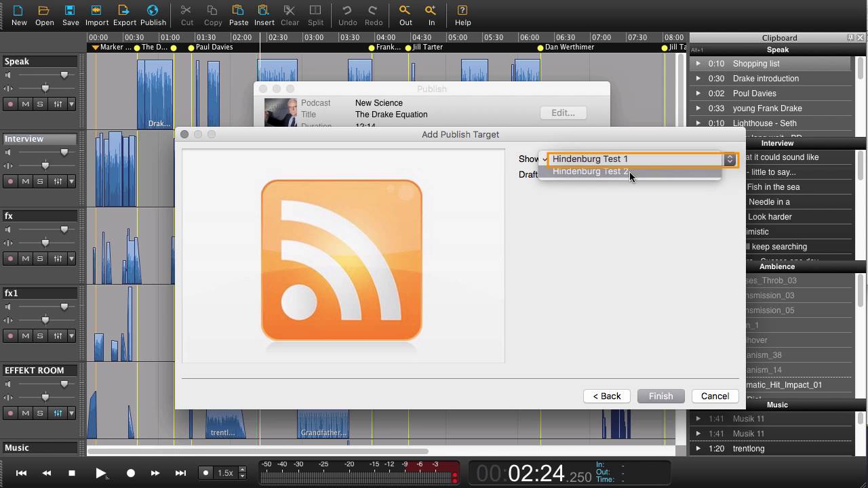The height and width of the screenshot is (488, 868).
Task: Select the Music clipboard group header
Action: tap(777, 405)
